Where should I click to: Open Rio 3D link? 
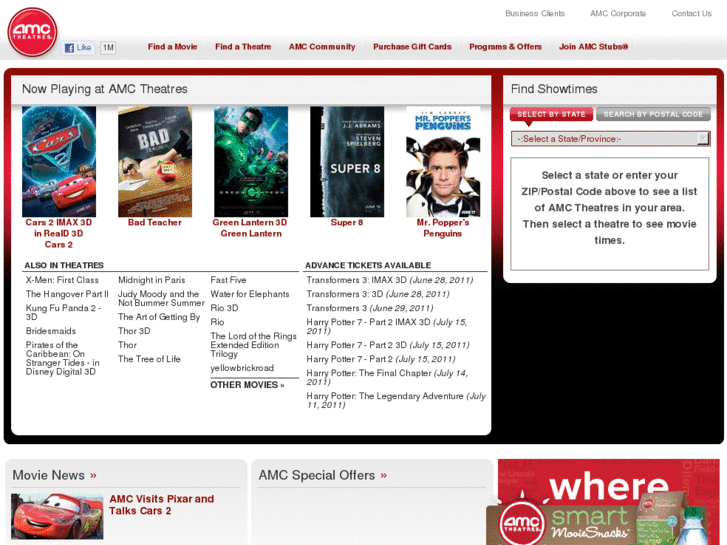[x=224, y=308]
